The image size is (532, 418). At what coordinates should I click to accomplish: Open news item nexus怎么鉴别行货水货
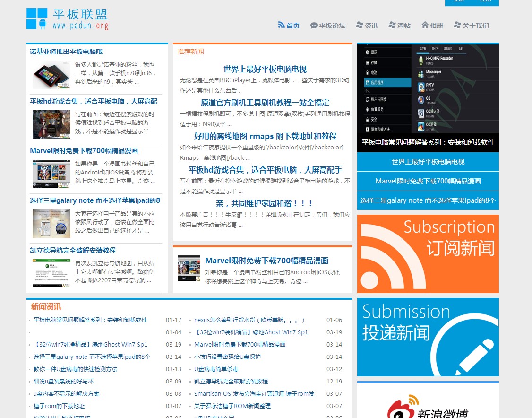[249, 320]
